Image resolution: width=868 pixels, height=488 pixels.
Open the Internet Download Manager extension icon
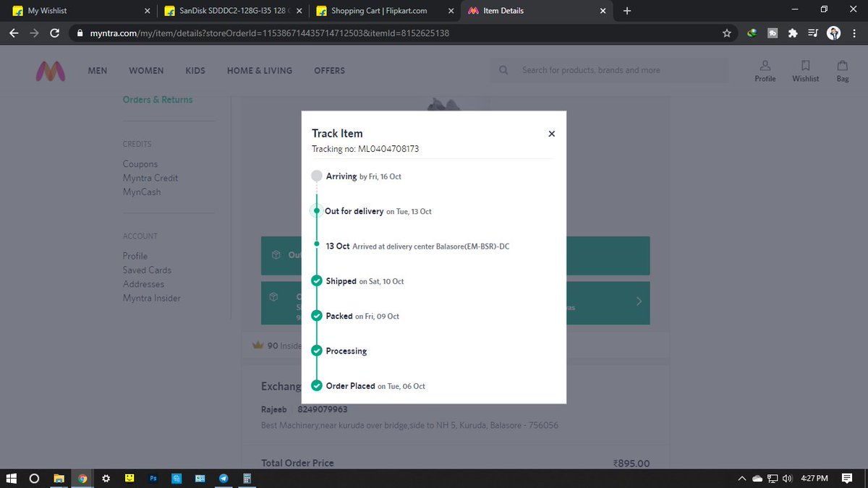point(752,33)
